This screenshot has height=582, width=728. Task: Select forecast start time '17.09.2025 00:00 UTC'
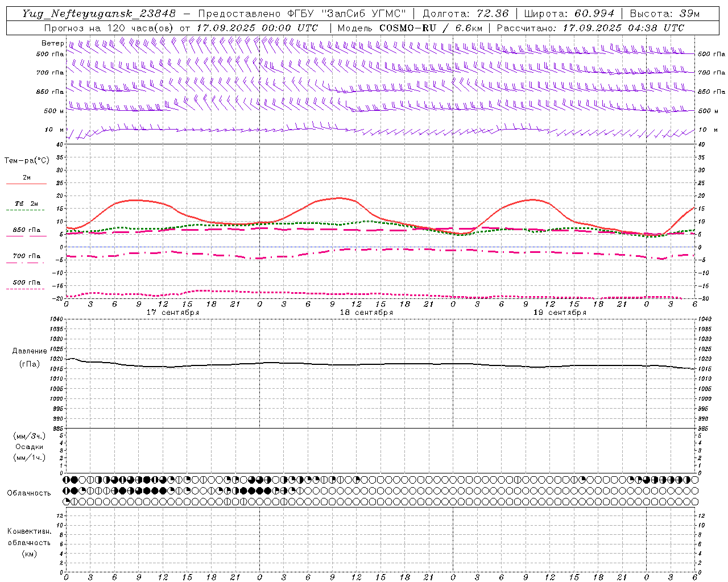257,28
